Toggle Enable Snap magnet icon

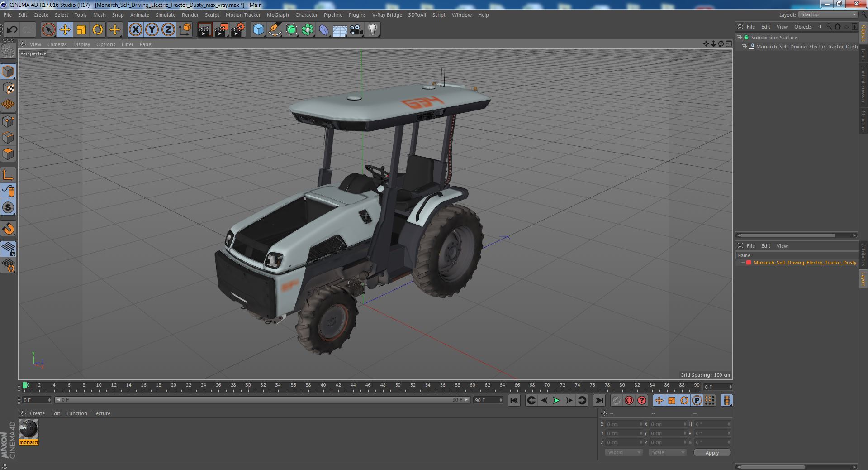[9, 229]
